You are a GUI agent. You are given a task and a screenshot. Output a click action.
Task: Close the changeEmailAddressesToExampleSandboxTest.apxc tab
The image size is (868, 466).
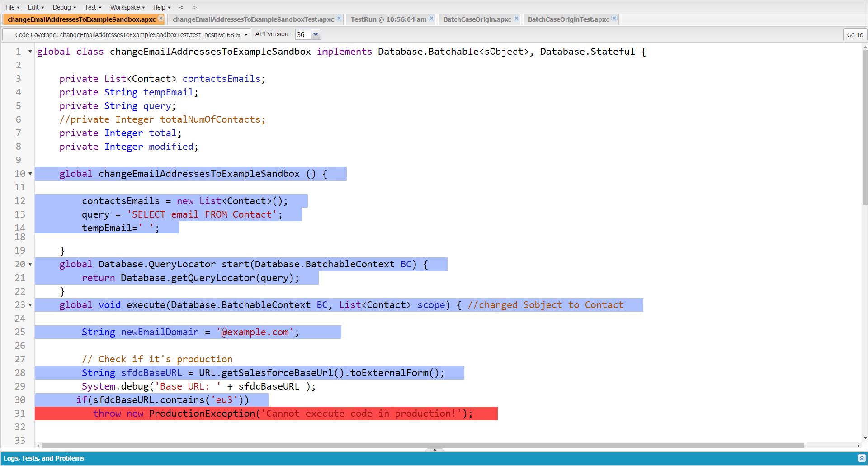click(339, 19)
